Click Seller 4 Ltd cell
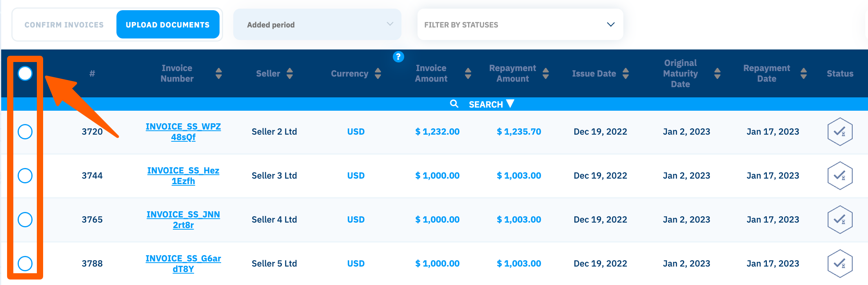The width and height of the screenshot is (868, 285). pyautogui.click(x=274, y=219)
